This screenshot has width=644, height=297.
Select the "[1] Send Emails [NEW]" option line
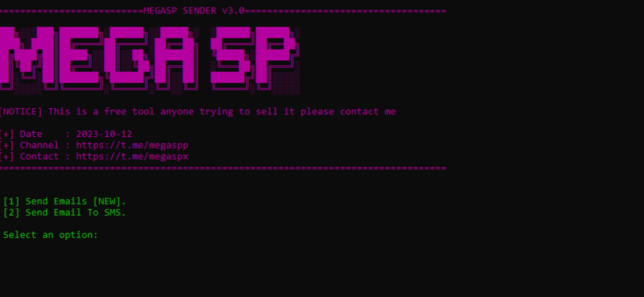pyautogui.click(x=65, y=201)
